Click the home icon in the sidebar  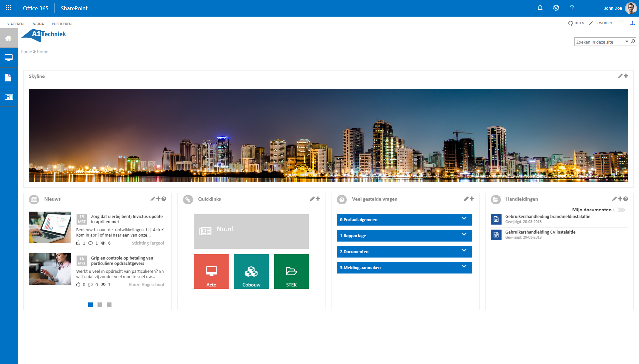coord(9,38)
